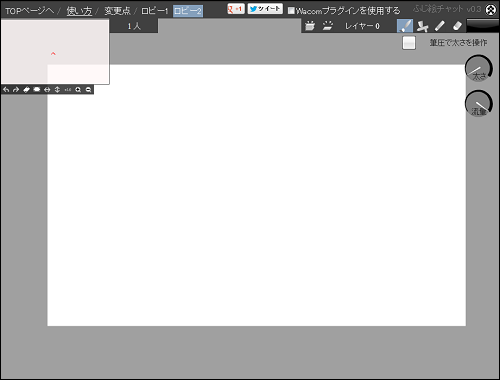
Task: Open the 使い方 how-to link
Action: 79,11
